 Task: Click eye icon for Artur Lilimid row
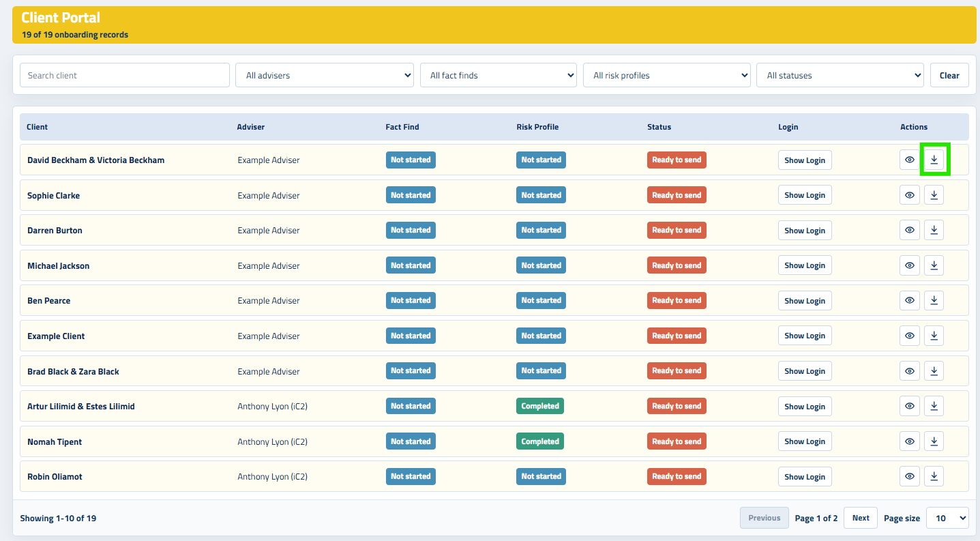(910, 406)
